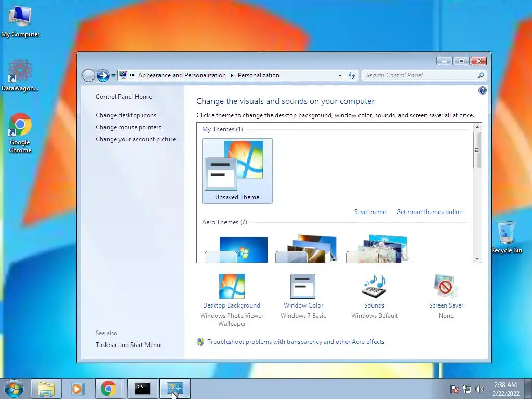532x399 pixels.
Task: Click the Forward navigation arrow button
Action: (x=103, y=75)
